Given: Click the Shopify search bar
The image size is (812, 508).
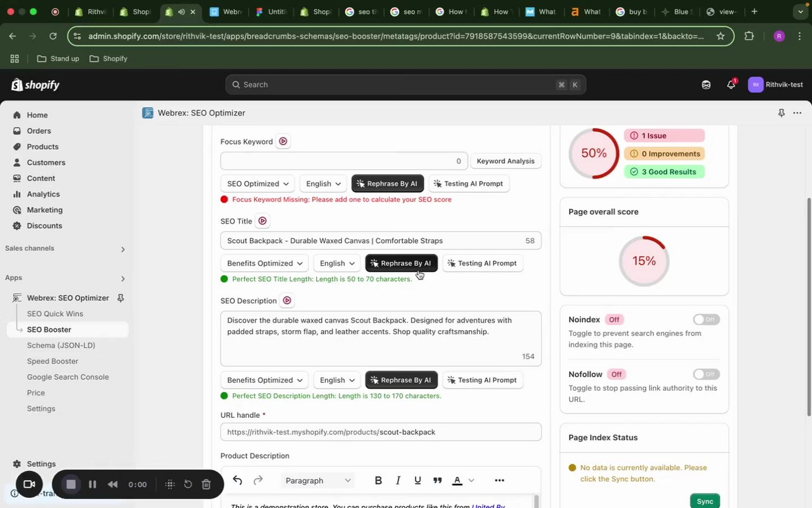Looking at the screenshot, I should pyautogui.click(x=405, y=84).
